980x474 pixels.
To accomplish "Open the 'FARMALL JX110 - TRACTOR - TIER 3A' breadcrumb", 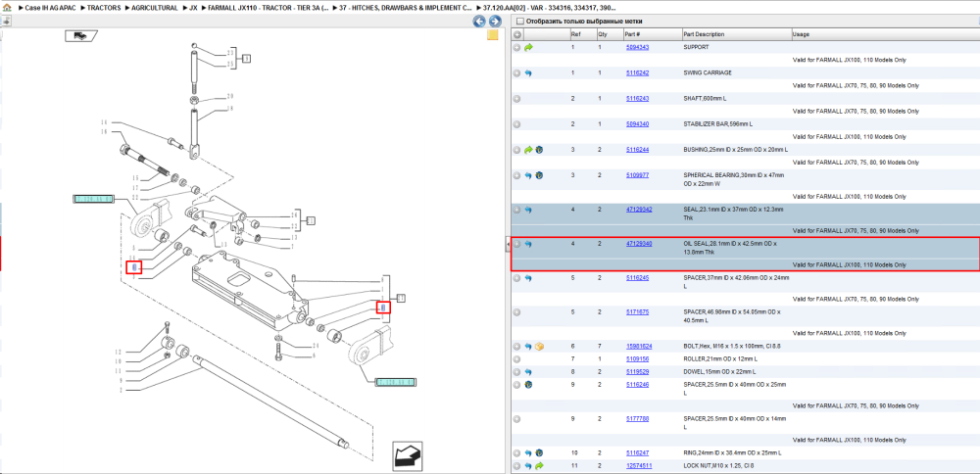I will coord(269,8).
